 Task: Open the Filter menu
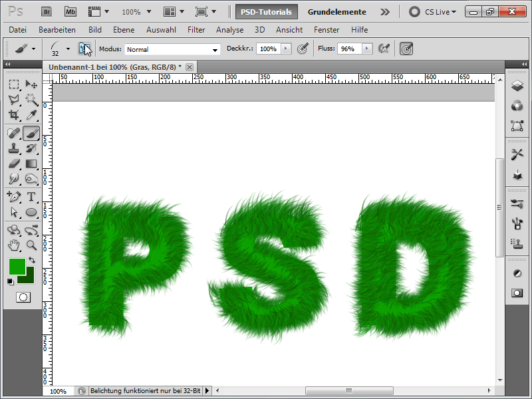point(196,30)
